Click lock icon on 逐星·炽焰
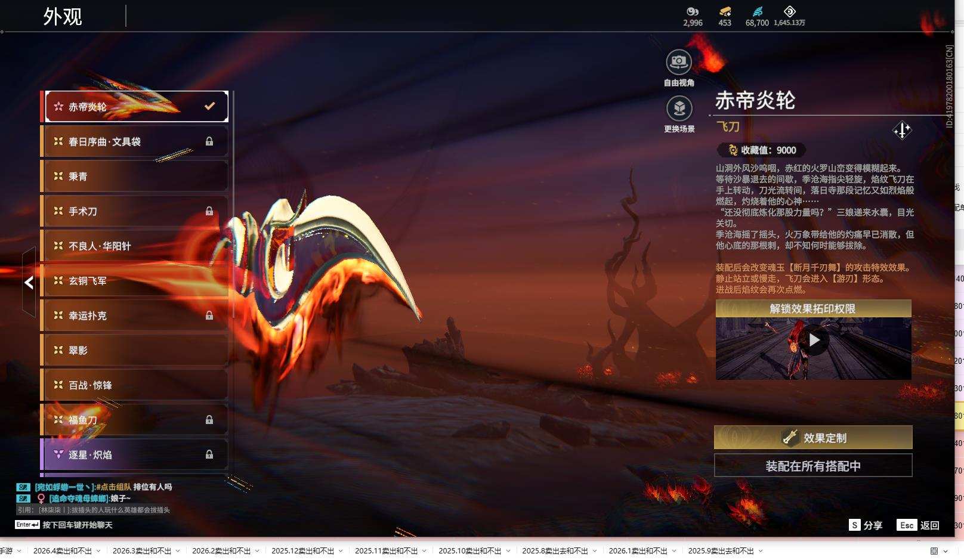The image size is (964, 560). tap(209, 454)
